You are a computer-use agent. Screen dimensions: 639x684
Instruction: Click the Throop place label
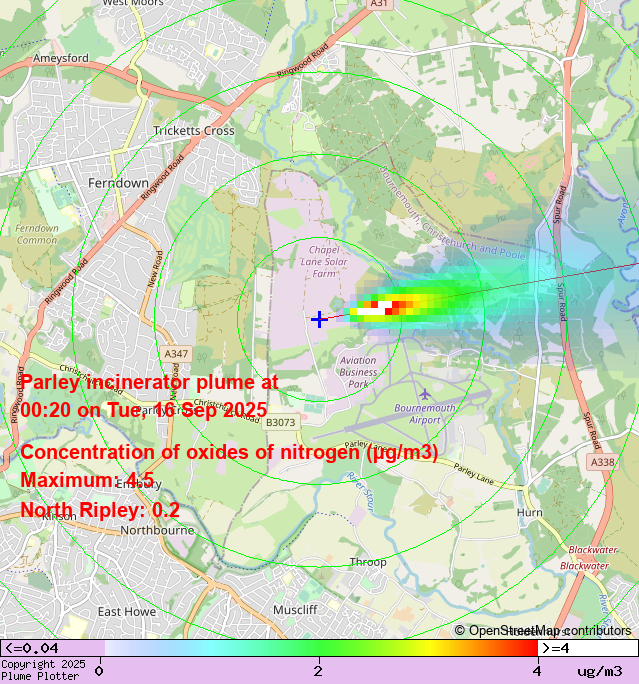[x=368, y=562]
